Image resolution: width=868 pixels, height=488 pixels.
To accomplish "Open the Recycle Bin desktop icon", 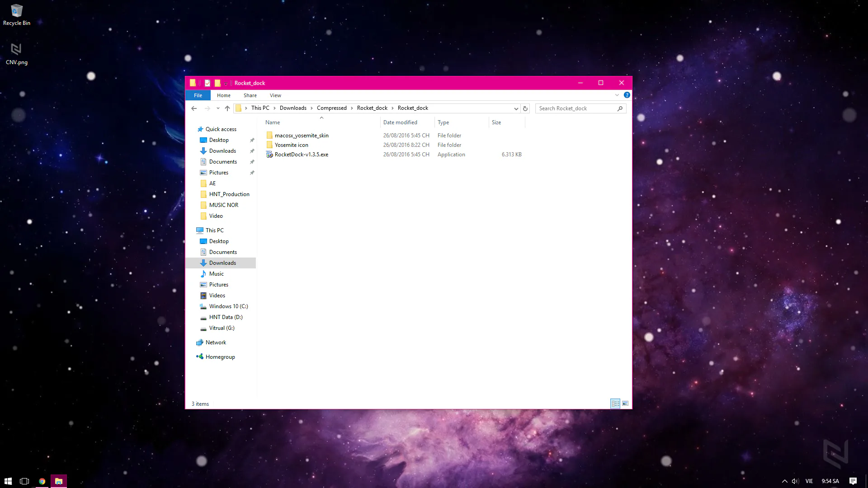I will [17, 14].
